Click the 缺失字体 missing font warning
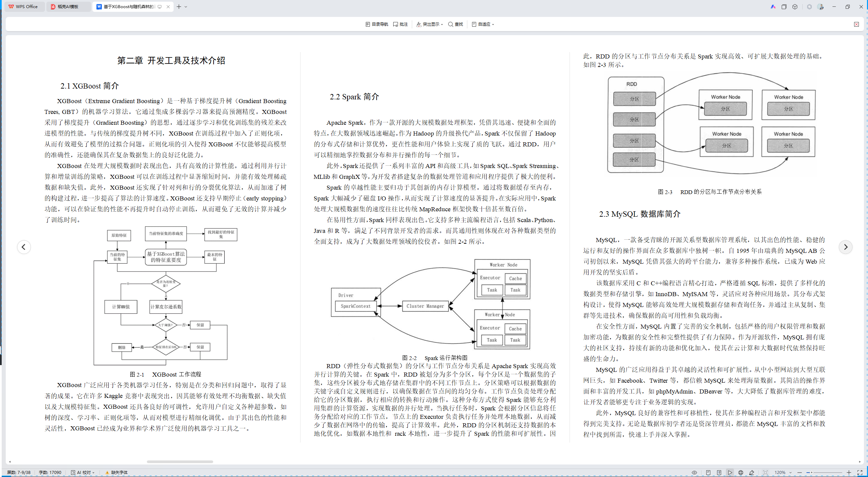This screenshot has height=477, width=868. click(x=116, y=473)
